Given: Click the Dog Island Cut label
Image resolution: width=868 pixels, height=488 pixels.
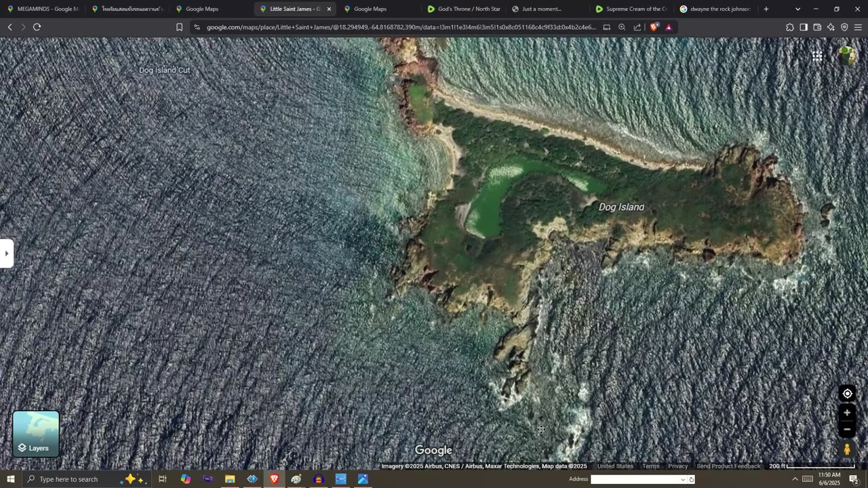Looking at the screenshot, I should point(164,70).
